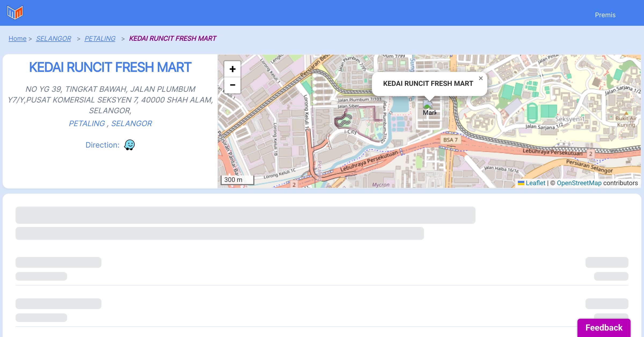Click SELANGOR link under the address
This screenshot has width=644, height=337.
pos(131,123)
